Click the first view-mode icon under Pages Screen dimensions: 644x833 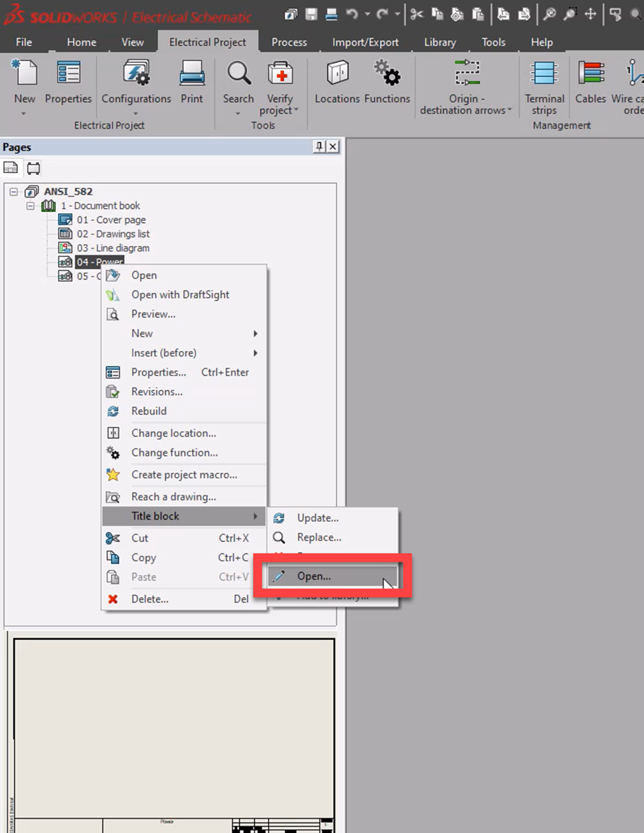11,168
